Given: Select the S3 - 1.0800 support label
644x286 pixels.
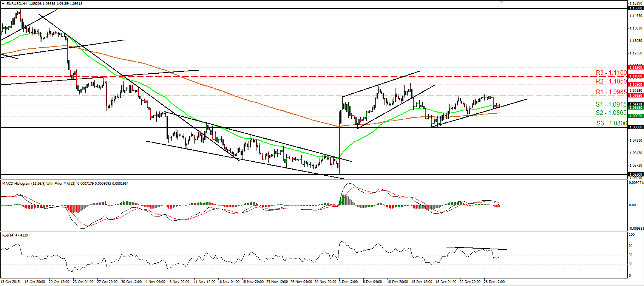Looking at the screenshot, I should 612,123.
